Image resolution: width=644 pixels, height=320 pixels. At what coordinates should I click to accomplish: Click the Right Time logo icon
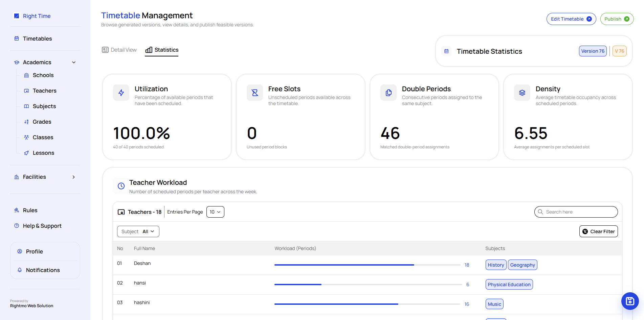17,16
